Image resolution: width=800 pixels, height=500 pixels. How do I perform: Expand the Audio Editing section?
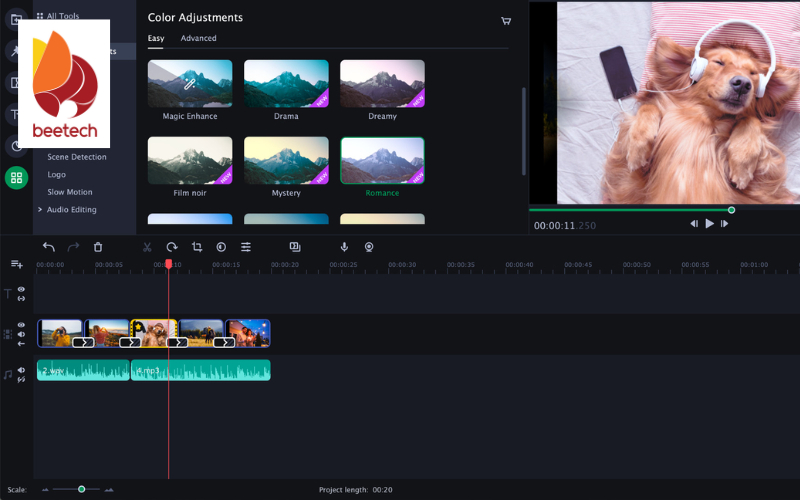[x=71, y=210]
